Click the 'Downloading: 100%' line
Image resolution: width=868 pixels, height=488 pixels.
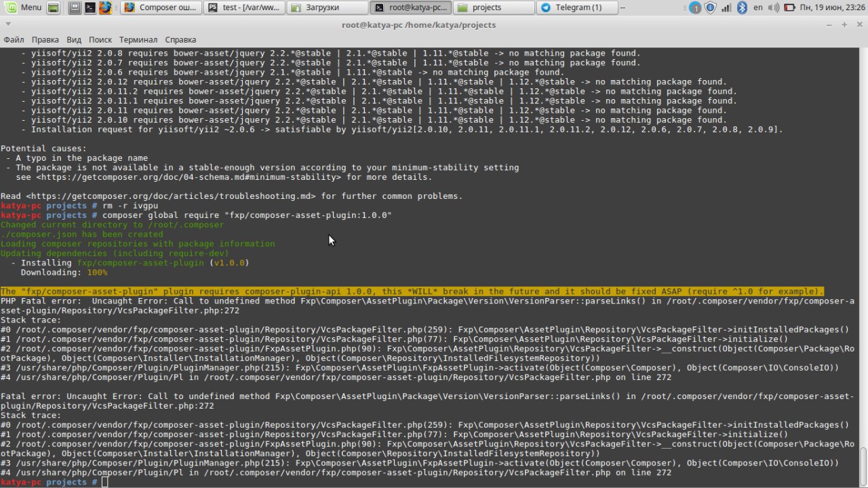pyautogui.click(x=64, y=271)
